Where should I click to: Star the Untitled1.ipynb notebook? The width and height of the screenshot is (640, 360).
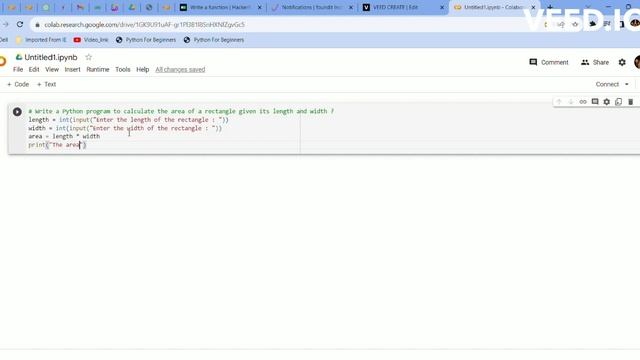[89, 57]
